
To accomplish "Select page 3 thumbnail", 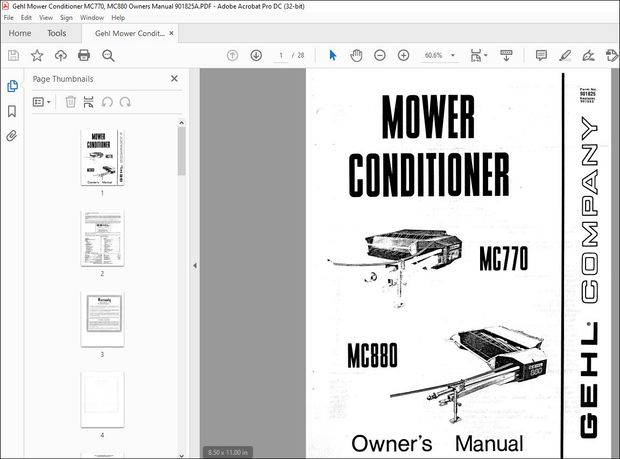I will [x=102, y=319].
